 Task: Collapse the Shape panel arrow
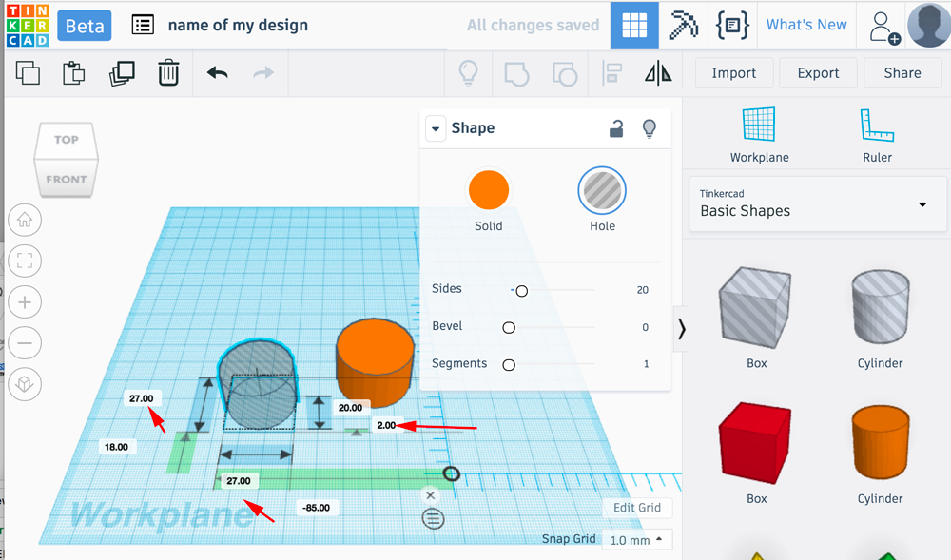click(x=436, y=128)
